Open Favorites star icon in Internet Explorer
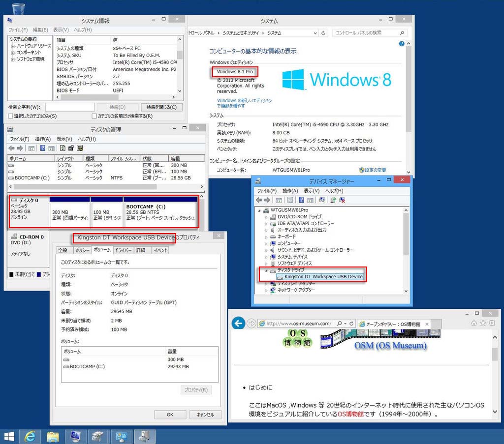Image resolution: width=504 pixels, height=444 pixels. [483, 323]
